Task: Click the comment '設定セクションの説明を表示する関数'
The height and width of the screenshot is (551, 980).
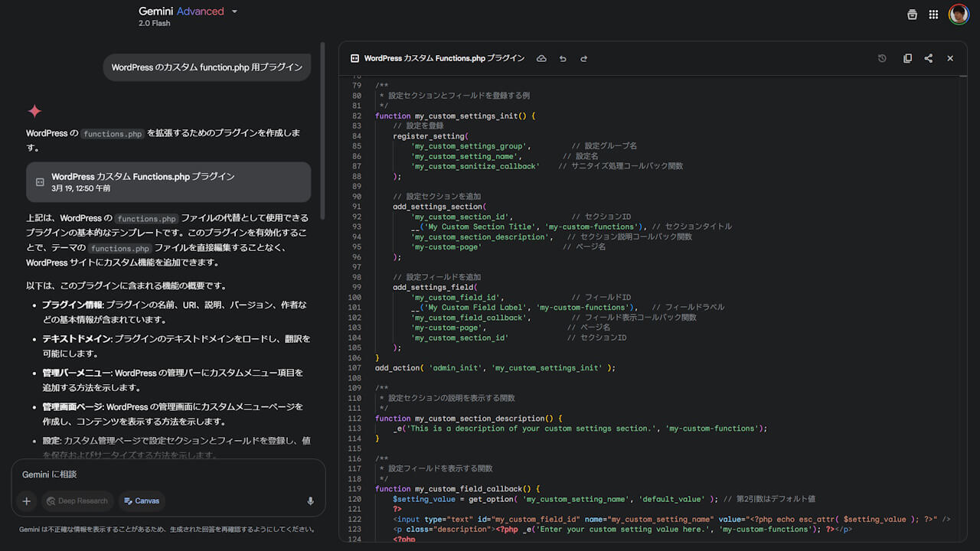Action: 452,398
